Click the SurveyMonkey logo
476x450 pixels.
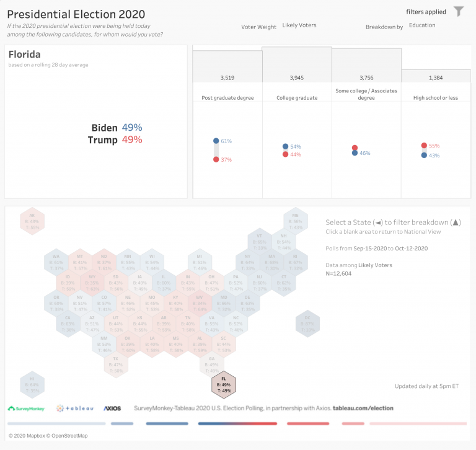[x=26, y=408]
